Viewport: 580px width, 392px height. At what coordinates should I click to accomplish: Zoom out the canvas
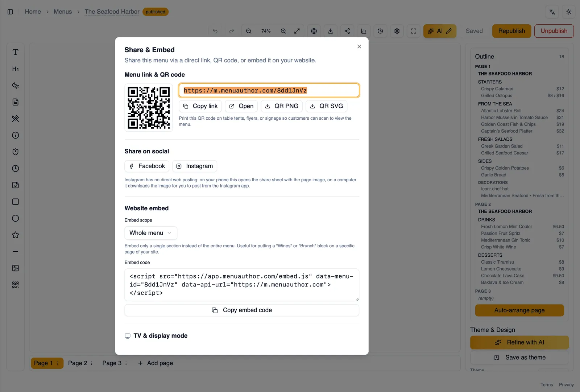[x=249, y=31]
